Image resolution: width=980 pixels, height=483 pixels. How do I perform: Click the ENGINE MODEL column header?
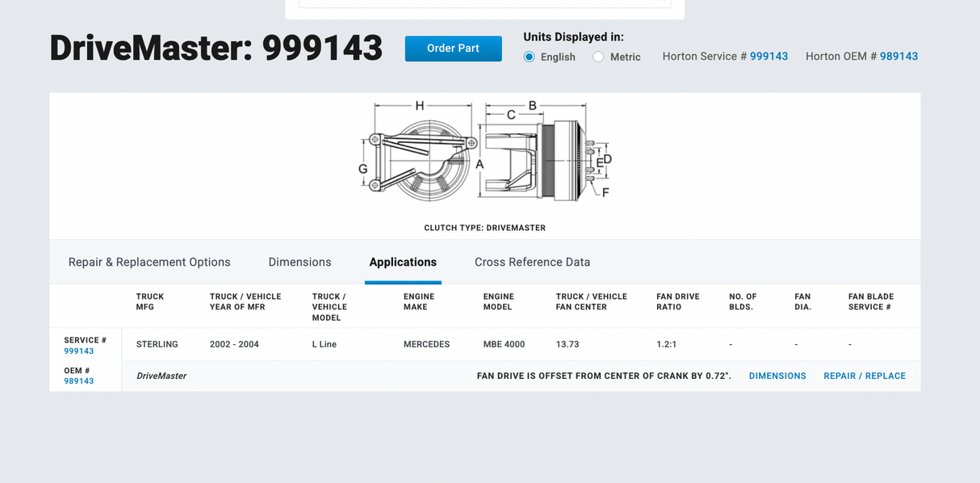pyautogui.click(x=499, y=301)
